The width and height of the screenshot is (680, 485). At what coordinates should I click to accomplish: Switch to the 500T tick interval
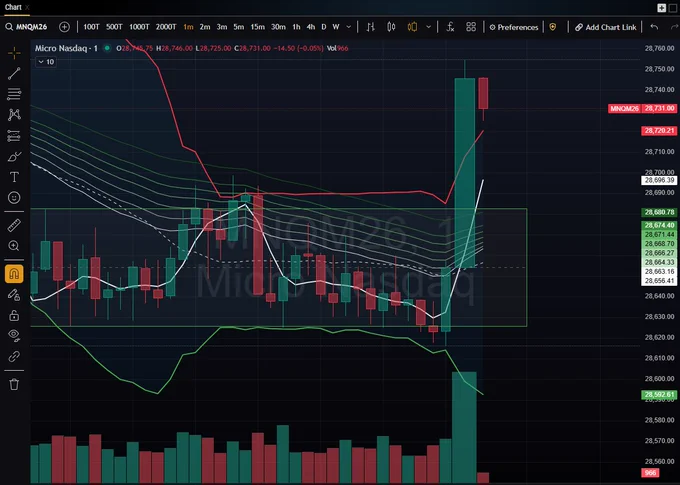(114, 27)
